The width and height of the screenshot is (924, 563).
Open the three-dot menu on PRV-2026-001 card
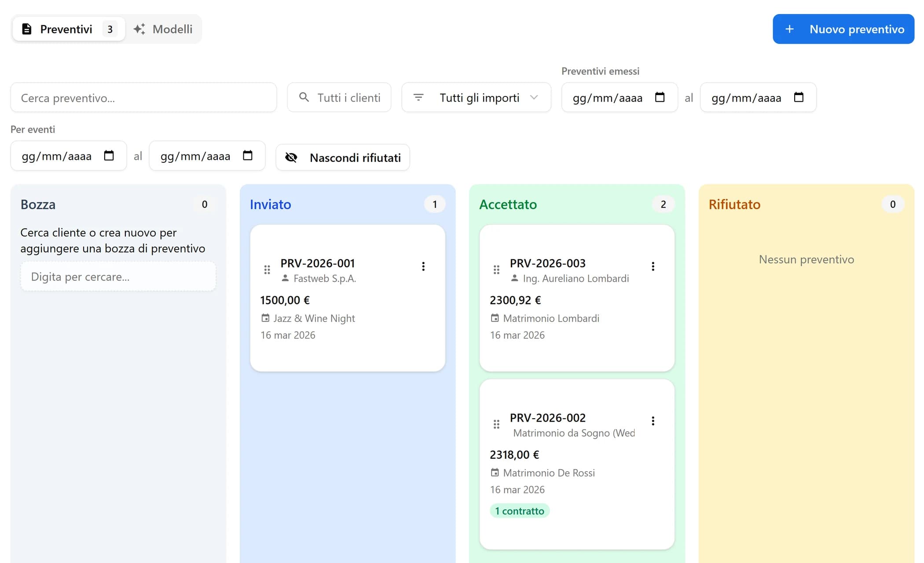423,266
